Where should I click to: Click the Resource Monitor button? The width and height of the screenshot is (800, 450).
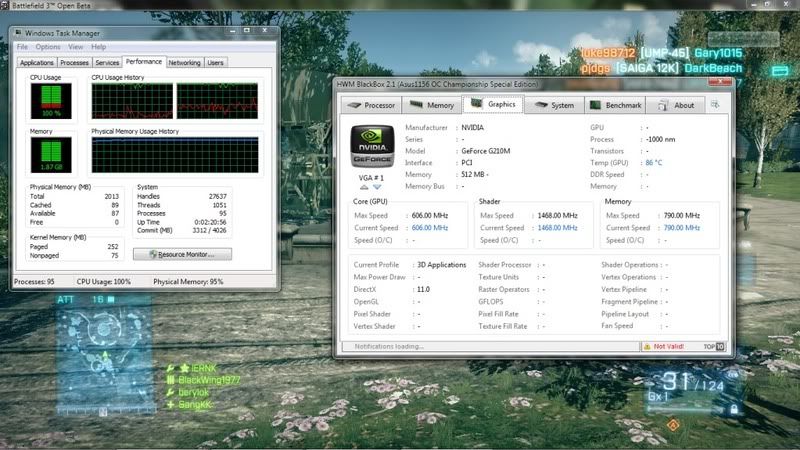click(x=181, y=254)
